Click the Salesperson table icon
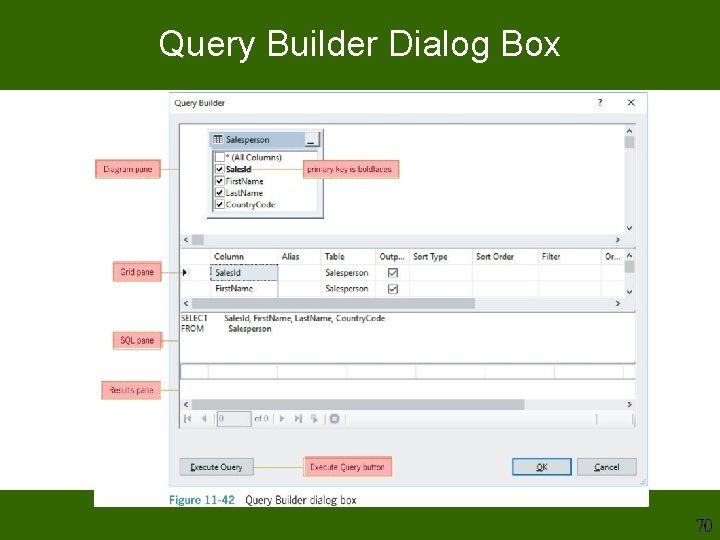Screen dimensions: 720x540 (x=218, y=139)
